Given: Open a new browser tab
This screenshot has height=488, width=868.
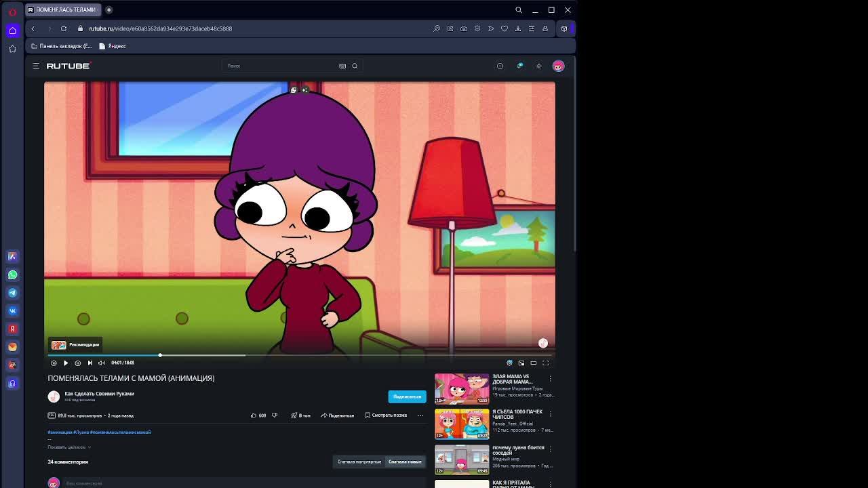Looking at the screenshot, I should point(108,9).
